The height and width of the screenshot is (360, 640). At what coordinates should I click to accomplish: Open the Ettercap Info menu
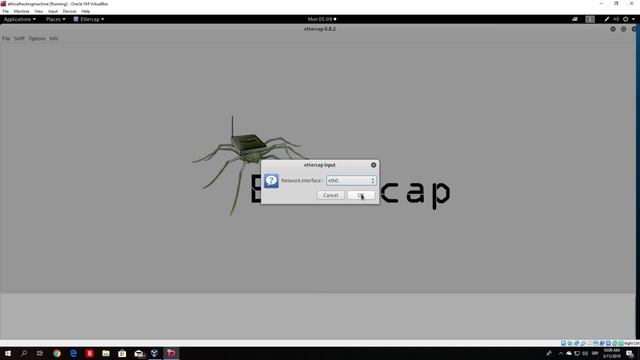tap(53, 38)
